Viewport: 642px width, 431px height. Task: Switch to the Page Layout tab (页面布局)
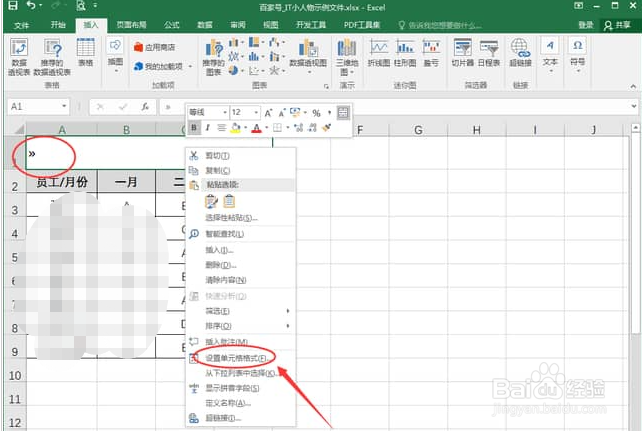[x=131, y=25]
